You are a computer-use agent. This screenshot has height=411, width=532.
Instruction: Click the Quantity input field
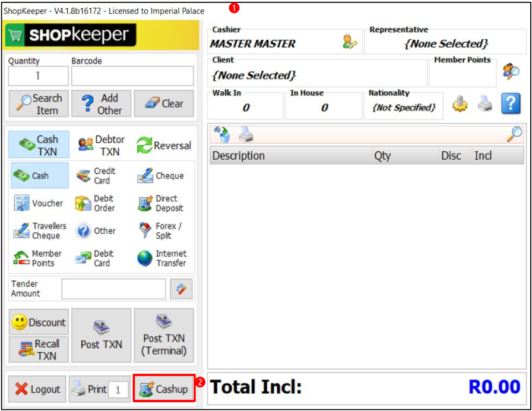(39, 75)
